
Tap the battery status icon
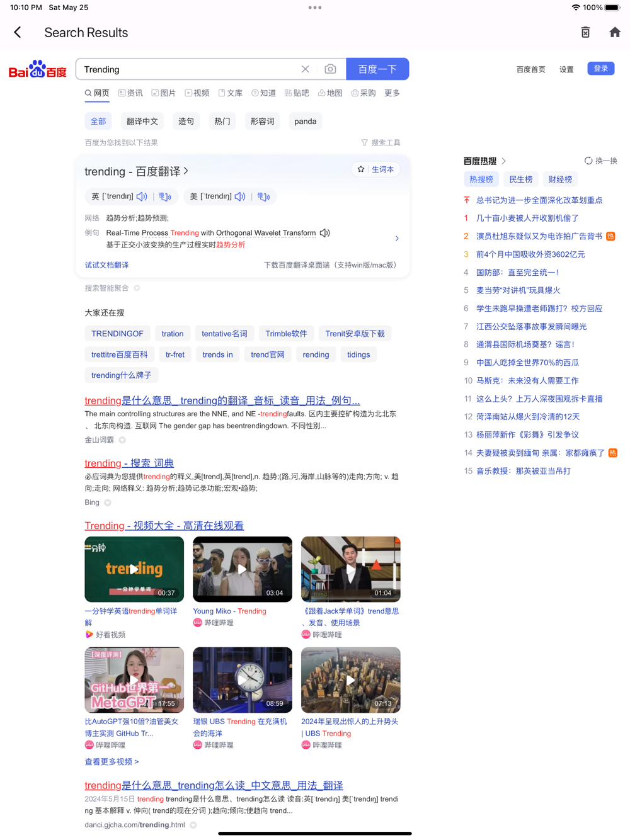pos(612,8)
